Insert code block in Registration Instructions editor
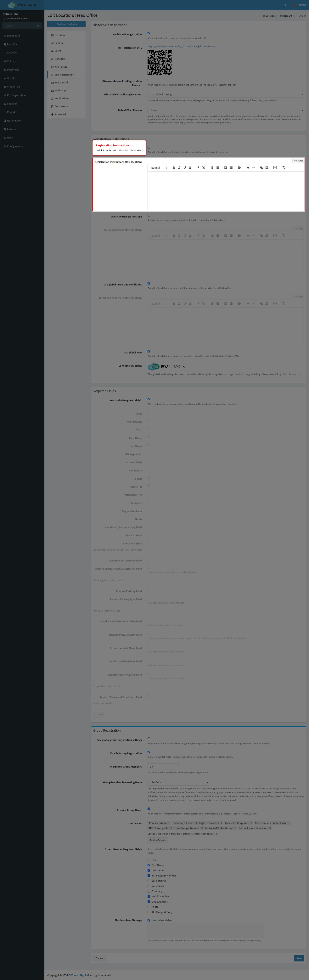 [x=253, y=168]
